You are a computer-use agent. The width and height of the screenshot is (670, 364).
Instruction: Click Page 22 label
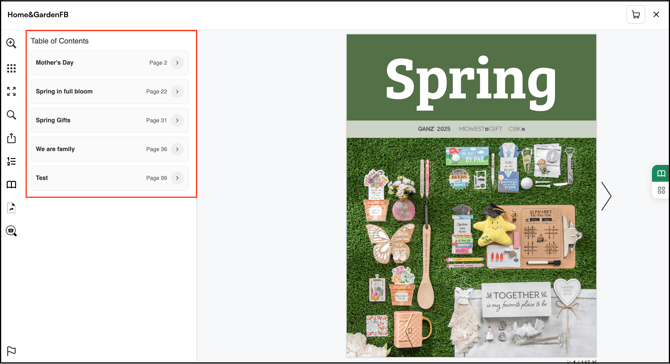156,91
